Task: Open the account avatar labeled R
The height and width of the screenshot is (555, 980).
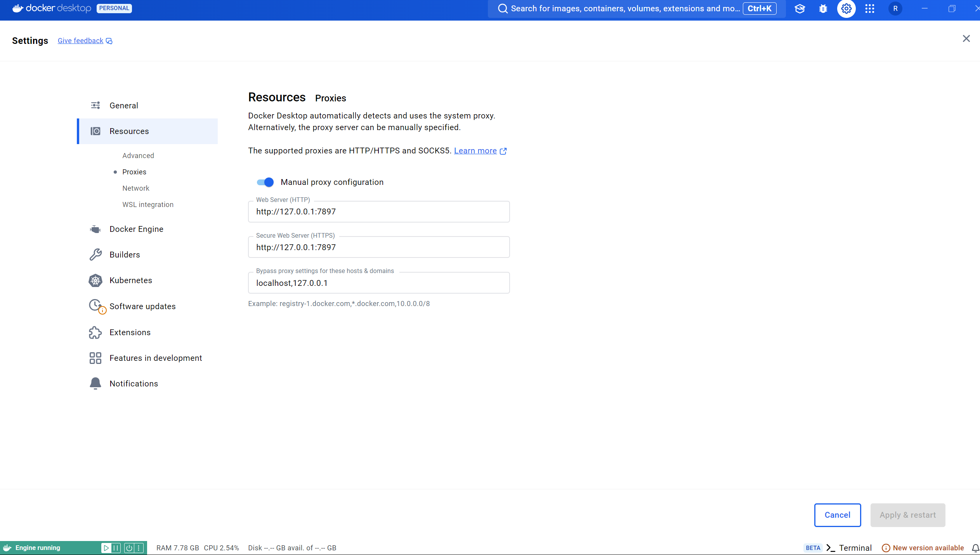Action: click(x=895, y=9)
